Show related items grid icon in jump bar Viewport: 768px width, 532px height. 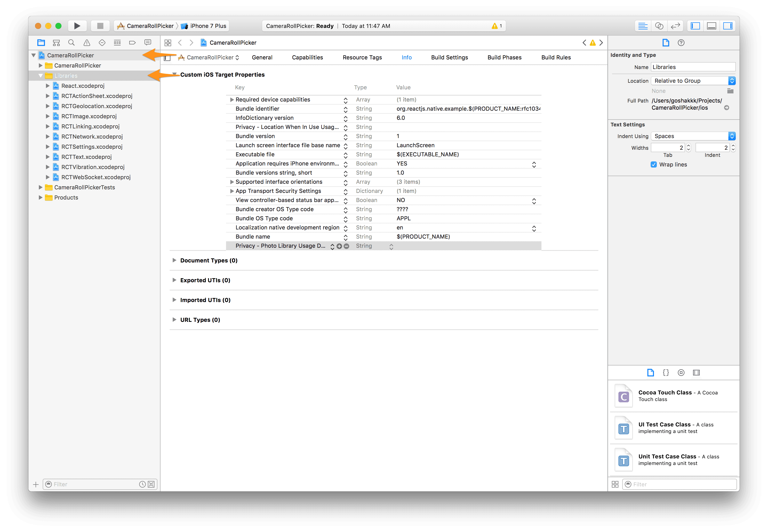point(168,43)
